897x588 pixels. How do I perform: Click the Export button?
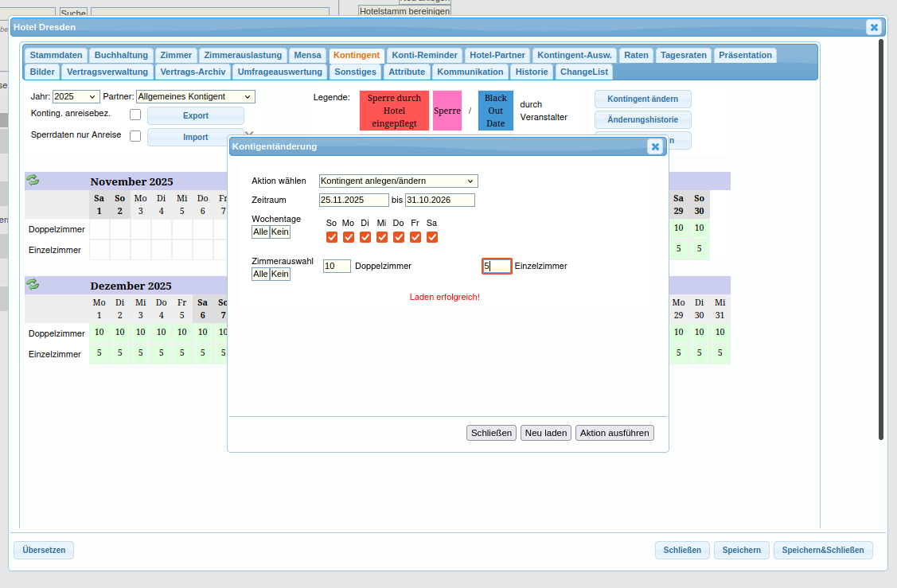tap(196, 115)
